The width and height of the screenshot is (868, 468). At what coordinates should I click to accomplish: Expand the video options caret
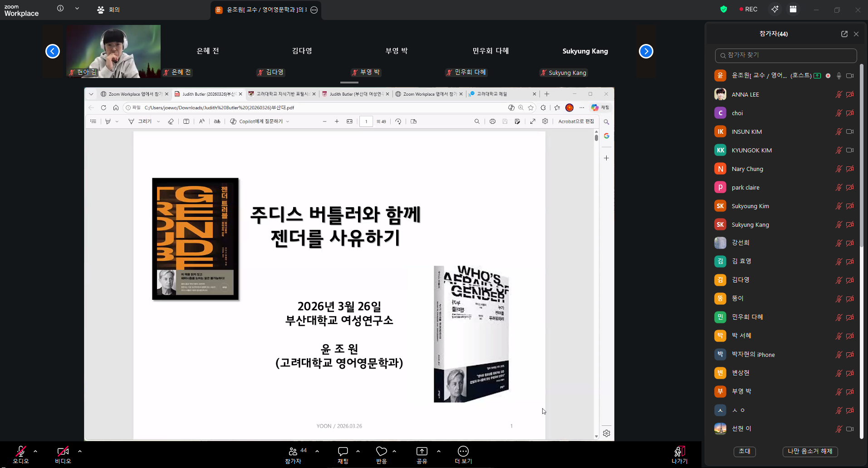click(80, 451)
